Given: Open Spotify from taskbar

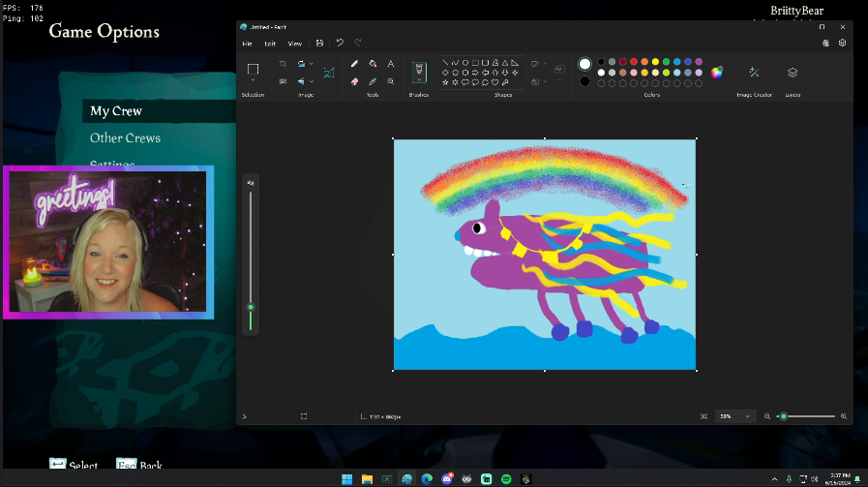Looking at the screenshot, I should [506, 479].
